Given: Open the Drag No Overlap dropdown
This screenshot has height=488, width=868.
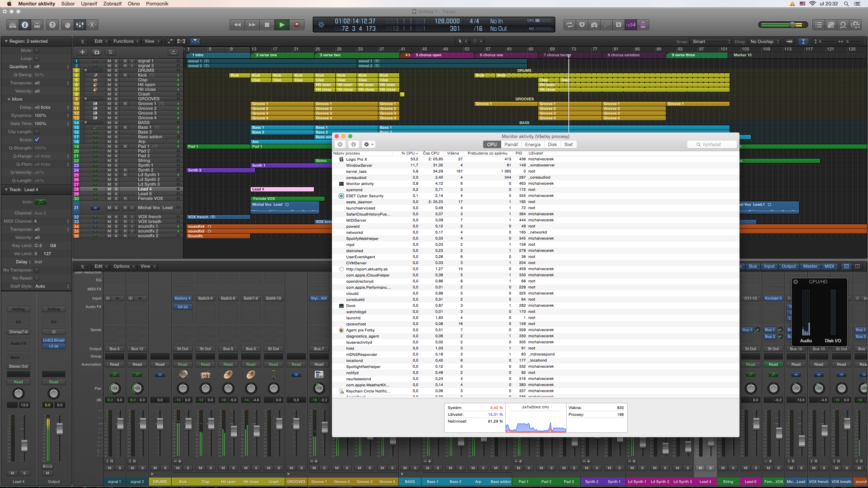Looking at the screenshot, I should 765,41.
